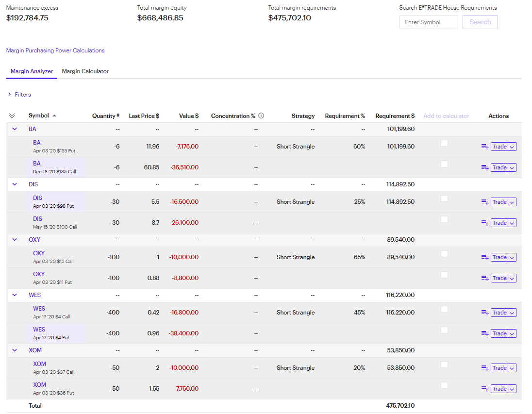Check Add to calculator for XOM $36 Put
Image resolution: width=532 pixels, height=414 pixels.
click(x=444, y=385)
